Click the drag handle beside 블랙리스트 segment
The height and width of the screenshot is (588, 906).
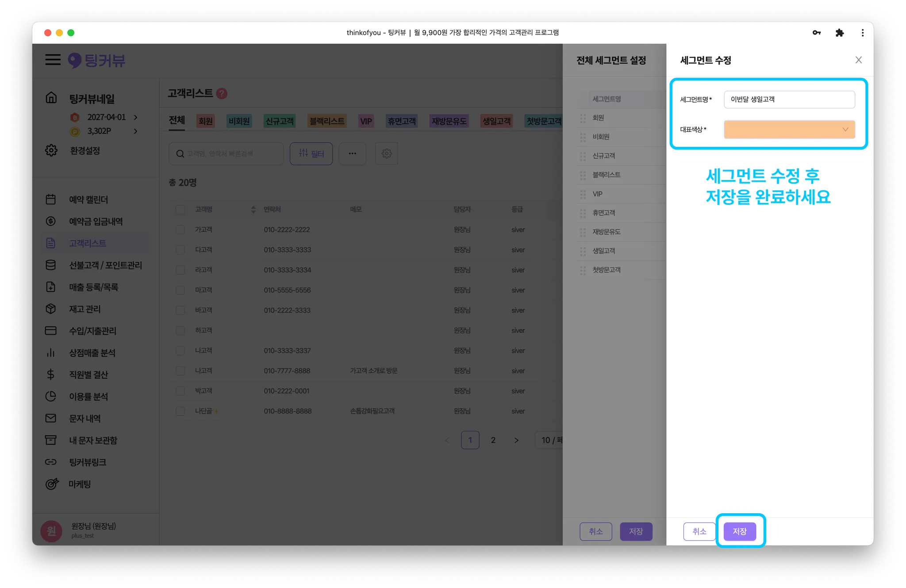point(583,175)
